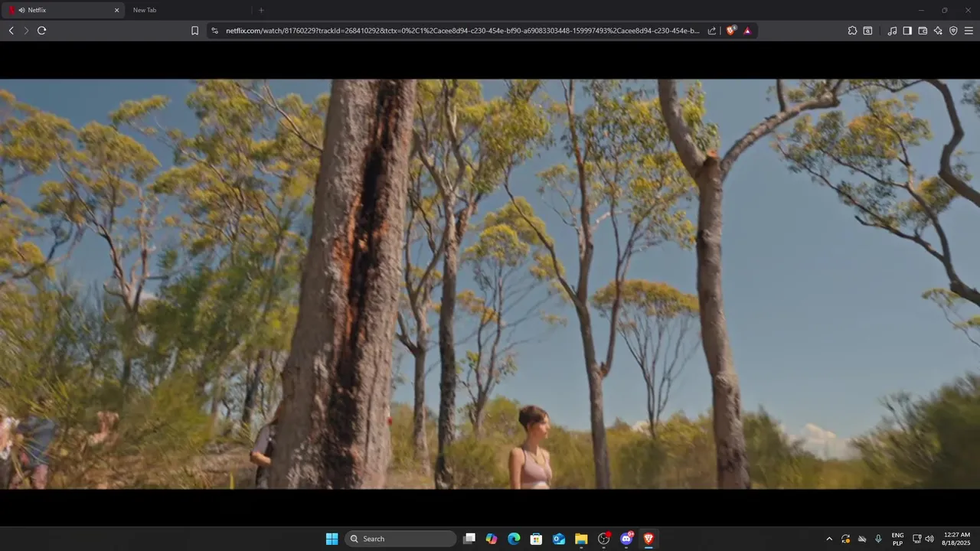Viewport: 980px width, 551px height.
Task: Open Task View on the taskbar
Action: point(469,539)
